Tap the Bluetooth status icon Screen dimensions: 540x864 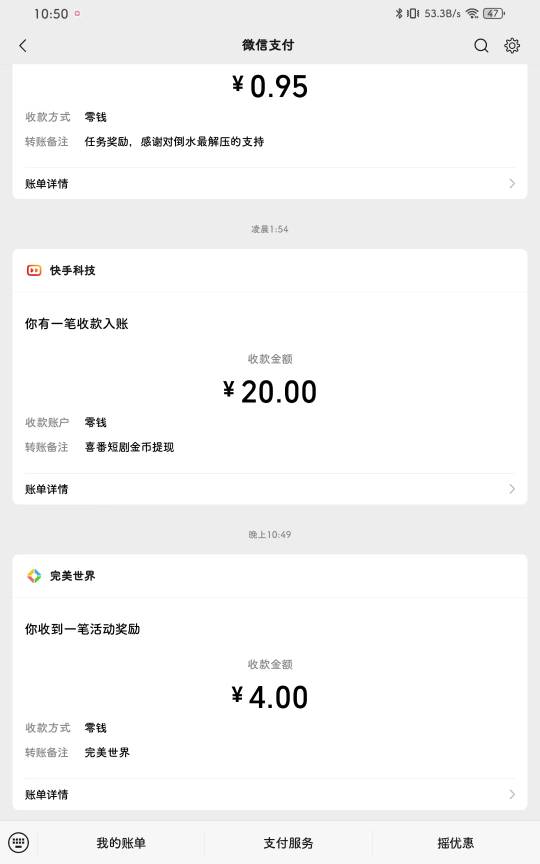click(399, 13)
